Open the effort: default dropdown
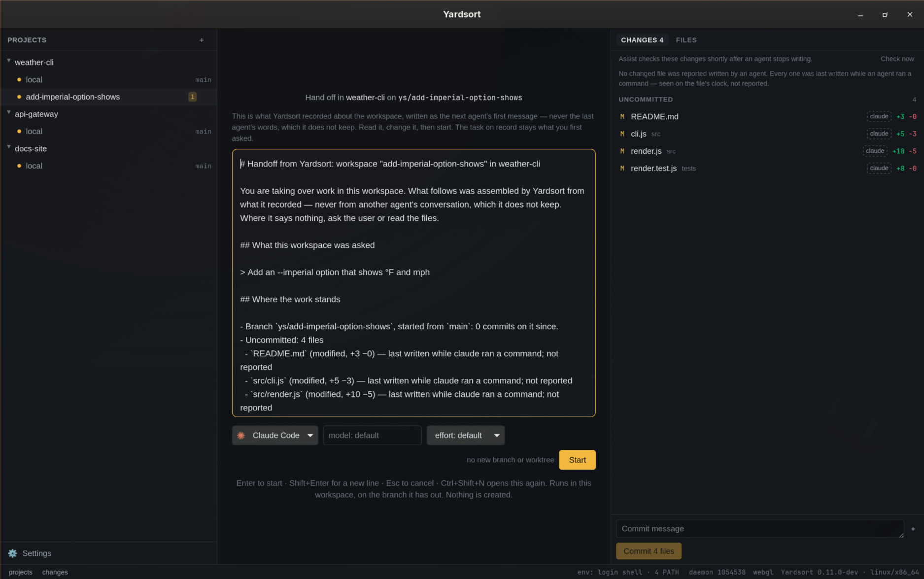Image resolution: width=924 pixels, height=579 pixels. click(x=466, y=436)
